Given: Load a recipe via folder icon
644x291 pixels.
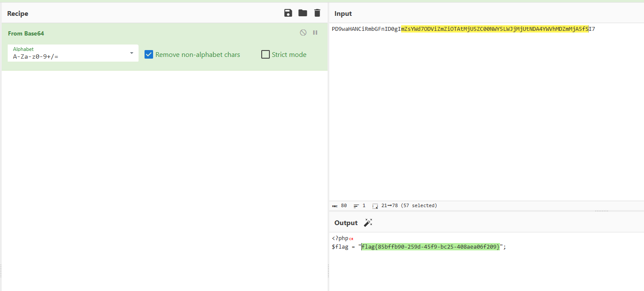Looking at the screenshot, I should coord(303,13).
